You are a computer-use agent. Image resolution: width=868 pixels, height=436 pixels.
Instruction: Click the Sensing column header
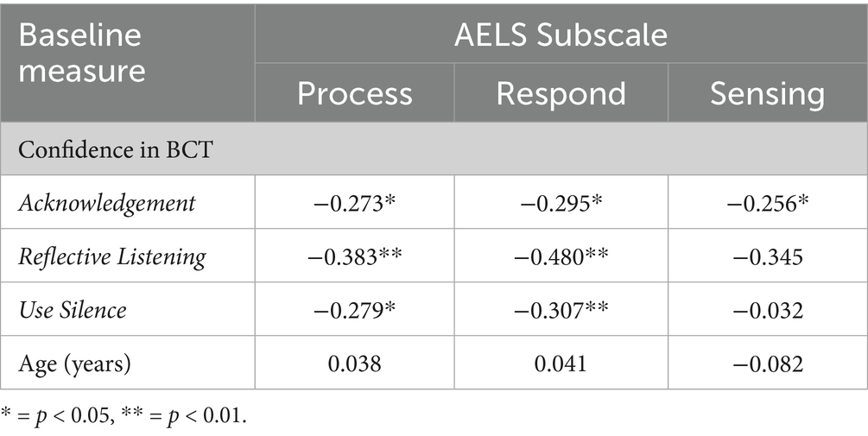click(768, 92)
